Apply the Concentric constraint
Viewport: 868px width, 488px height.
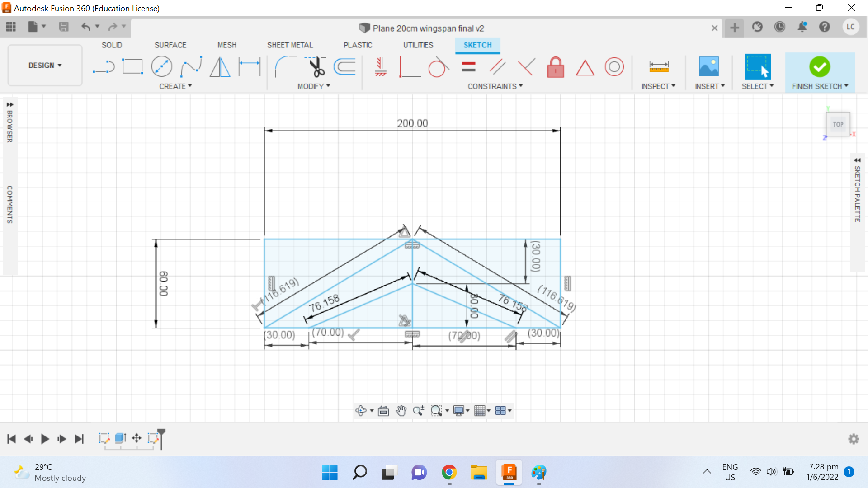(x=614, y=67)
